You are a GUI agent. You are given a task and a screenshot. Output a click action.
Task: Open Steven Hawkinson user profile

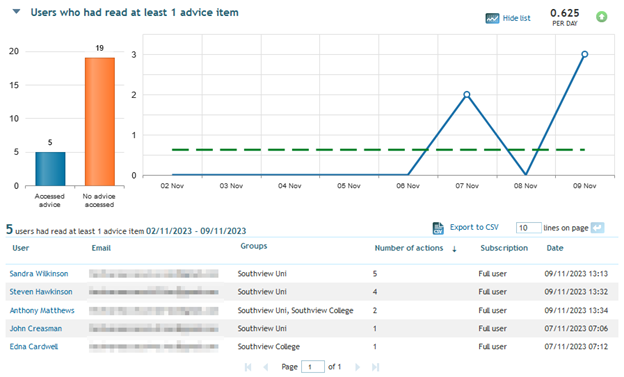click(x=41, y=292)
